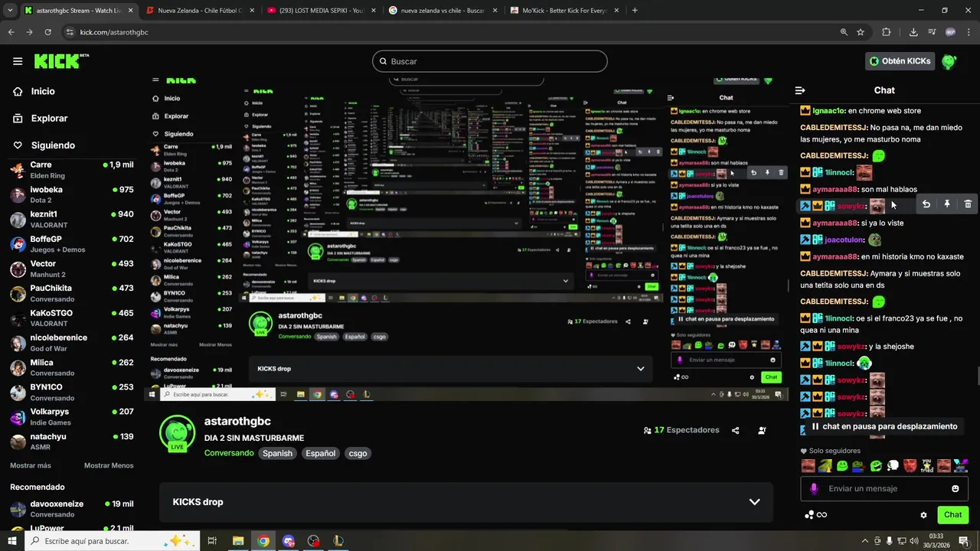980x551 pixels.
Task: Delete the hovered sowykz message with trash icon
Action: tap(968, 204)
